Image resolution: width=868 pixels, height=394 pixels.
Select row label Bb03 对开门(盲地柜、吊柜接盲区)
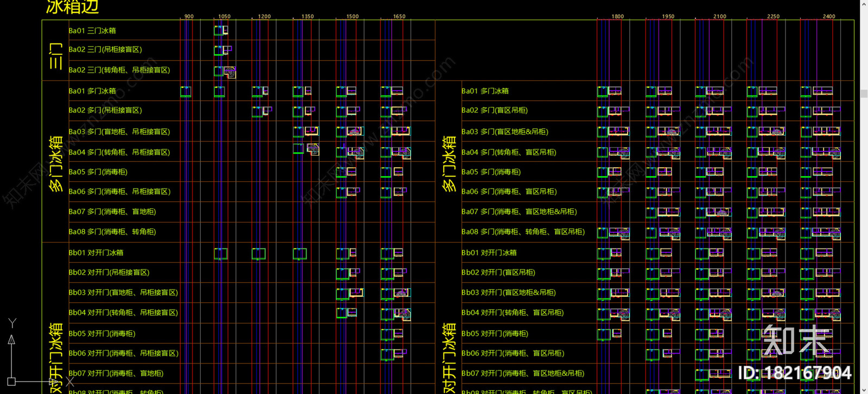(x=123, y=293)
